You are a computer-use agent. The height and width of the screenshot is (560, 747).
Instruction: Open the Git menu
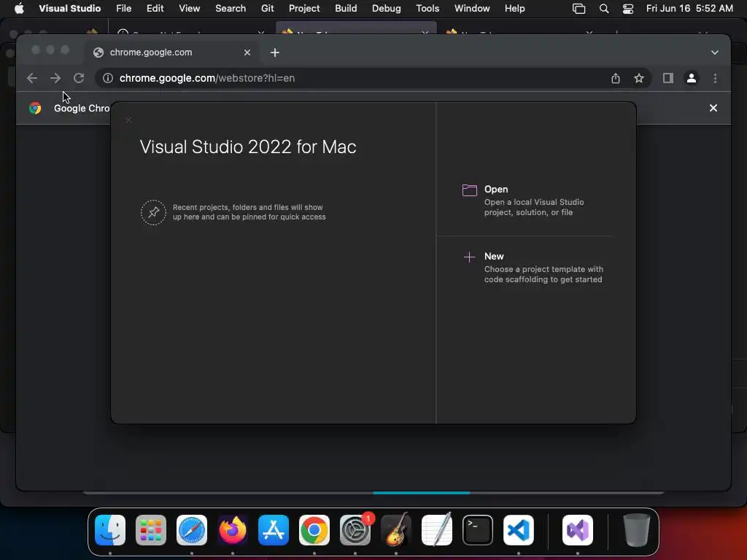267,9
